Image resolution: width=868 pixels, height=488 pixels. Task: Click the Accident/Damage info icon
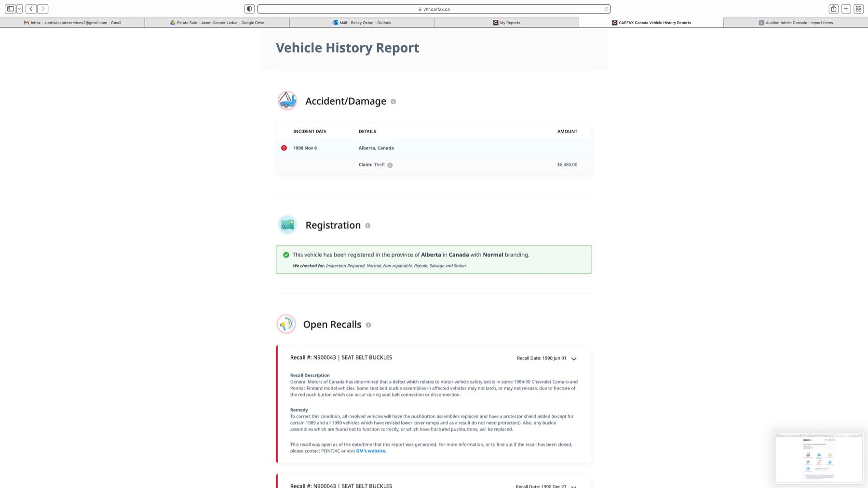tap(393, 102)
